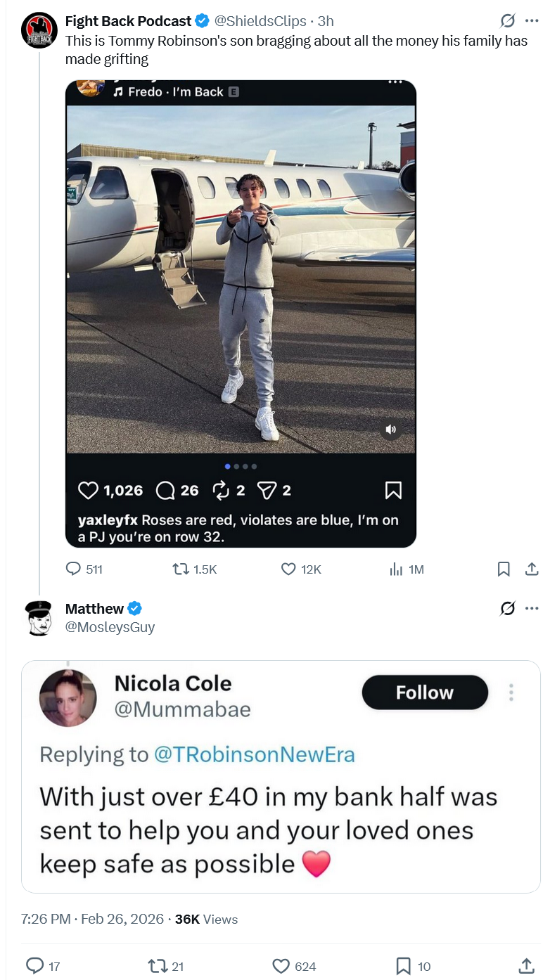Open Matthew's profile avatar
Screen dimensions: 550x980
[x=39, y=618]
